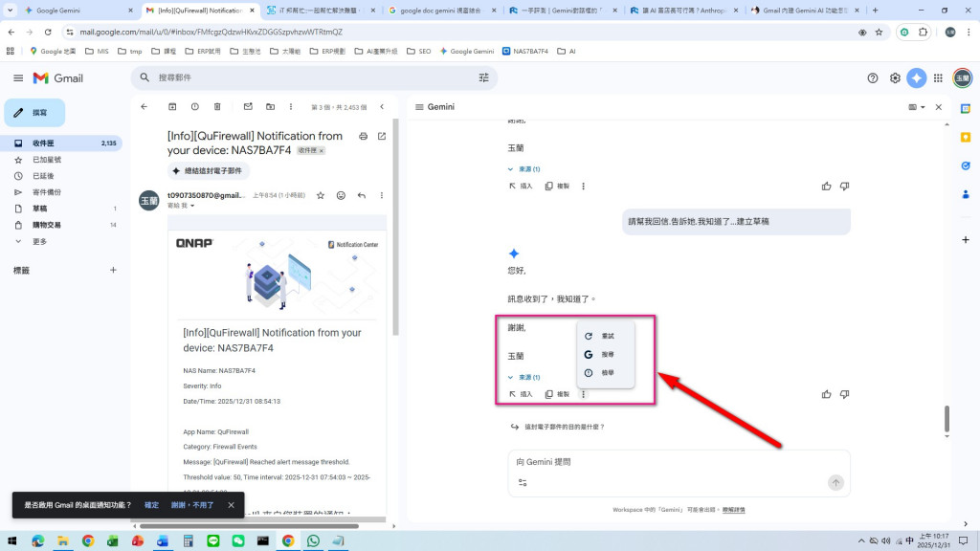This screenshot has height=551, width=980.
Task: Click 確定 on desktop notification prompt
Action: pyautogui.click(x=152, y=505)
